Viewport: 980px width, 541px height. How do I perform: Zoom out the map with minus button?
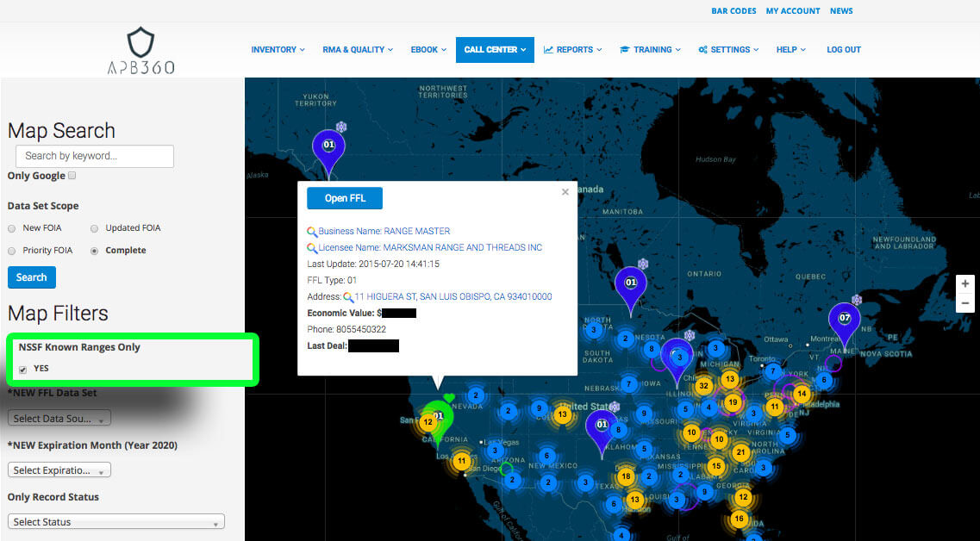pos(965,303)
